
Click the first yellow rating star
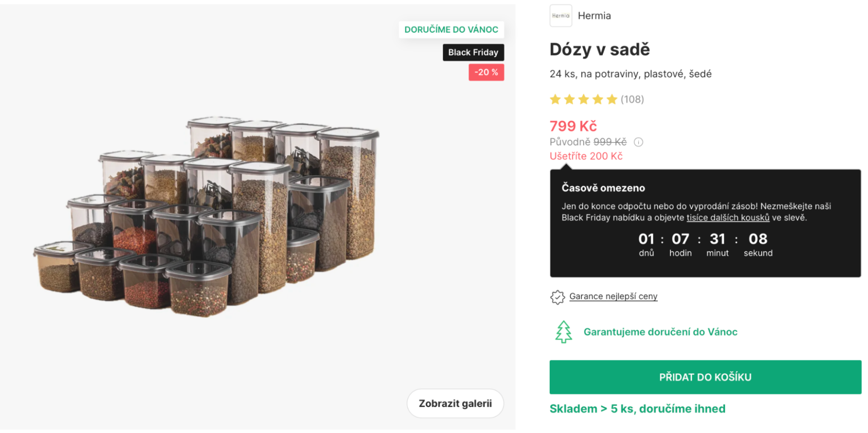pyautogui.click(x=555, y=99)
